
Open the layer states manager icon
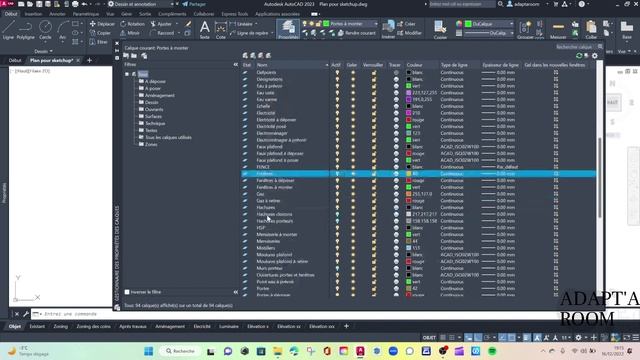[x=144, y=56]
